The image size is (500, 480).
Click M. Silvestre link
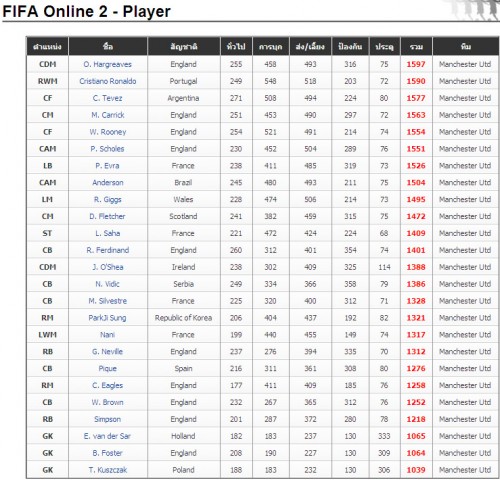[x=107, y=301]
